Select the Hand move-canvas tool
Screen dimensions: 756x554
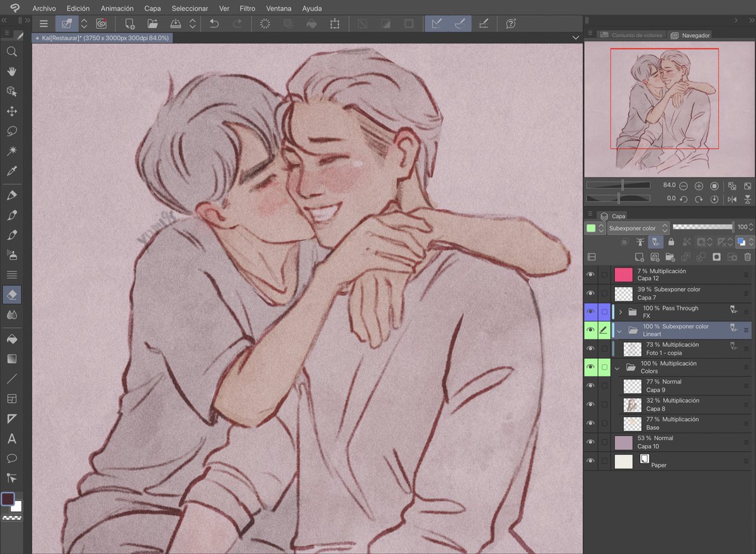coord(11,72)
